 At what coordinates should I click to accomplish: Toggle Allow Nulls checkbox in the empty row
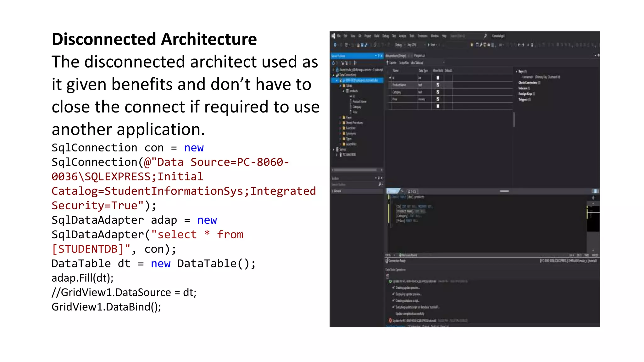438,106
